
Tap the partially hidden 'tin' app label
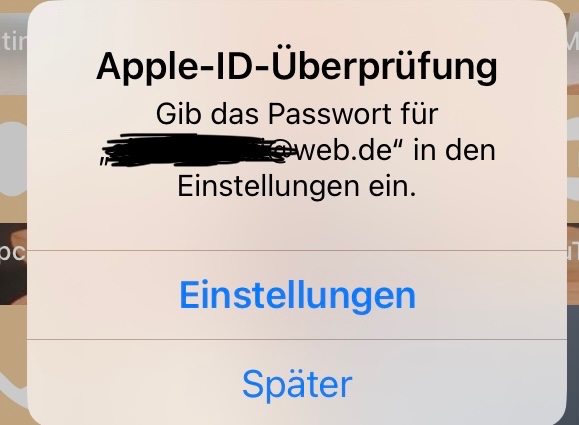14,41
